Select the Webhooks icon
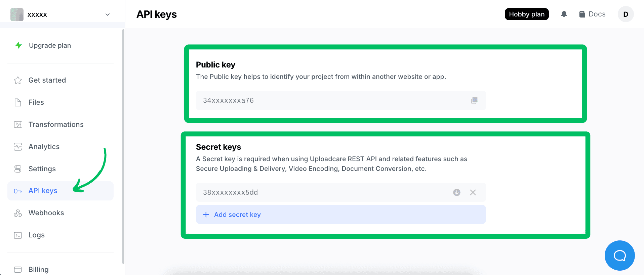Image resolution: width=644 pixels, height=275 pixels. click(18, 213)
